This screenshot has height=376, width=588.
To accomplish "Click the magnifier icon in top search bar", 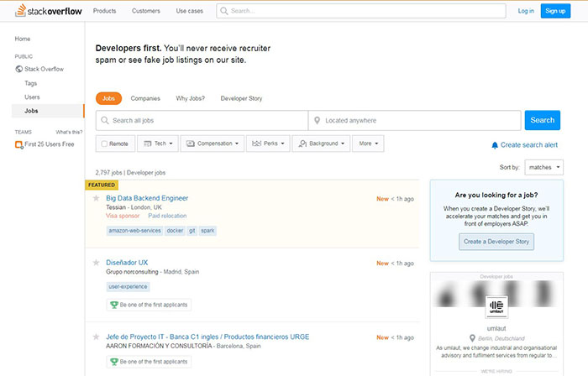I will coord(224,11).
